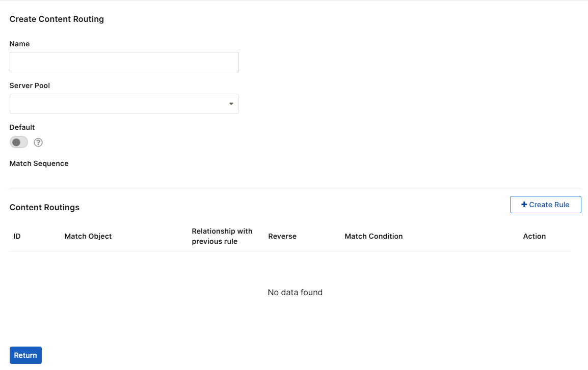Click inside the Name input field
Image resolution: width=588 pixels, height=370 pixels.
[124, 62]
